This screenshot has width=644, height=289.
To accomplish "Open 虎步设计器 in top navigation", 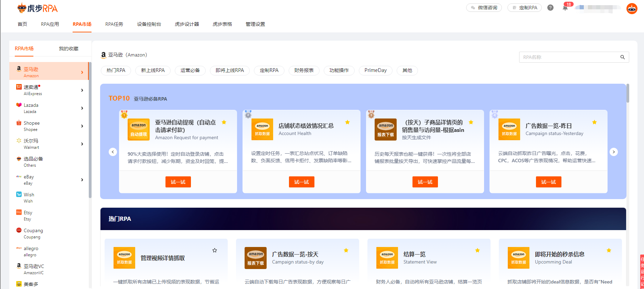I will pyautogui.click(x=187, y=24).
